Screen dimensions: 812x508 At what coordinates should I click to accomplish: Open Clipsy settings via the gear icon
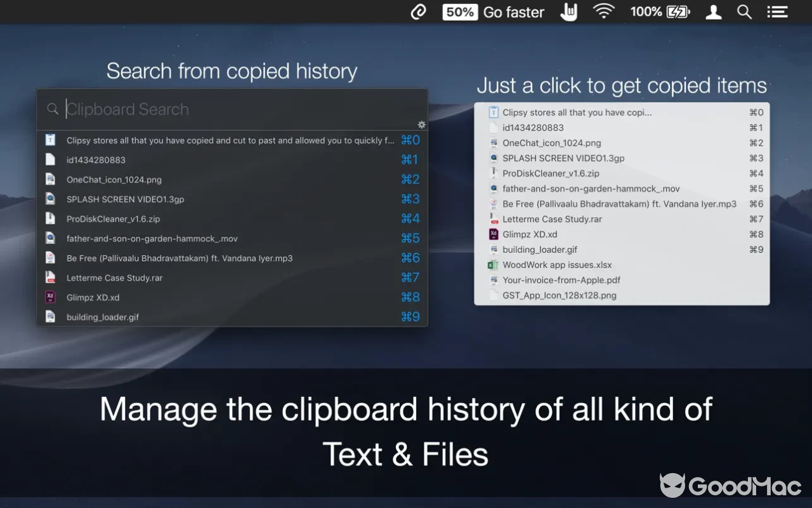pos(421,125)
